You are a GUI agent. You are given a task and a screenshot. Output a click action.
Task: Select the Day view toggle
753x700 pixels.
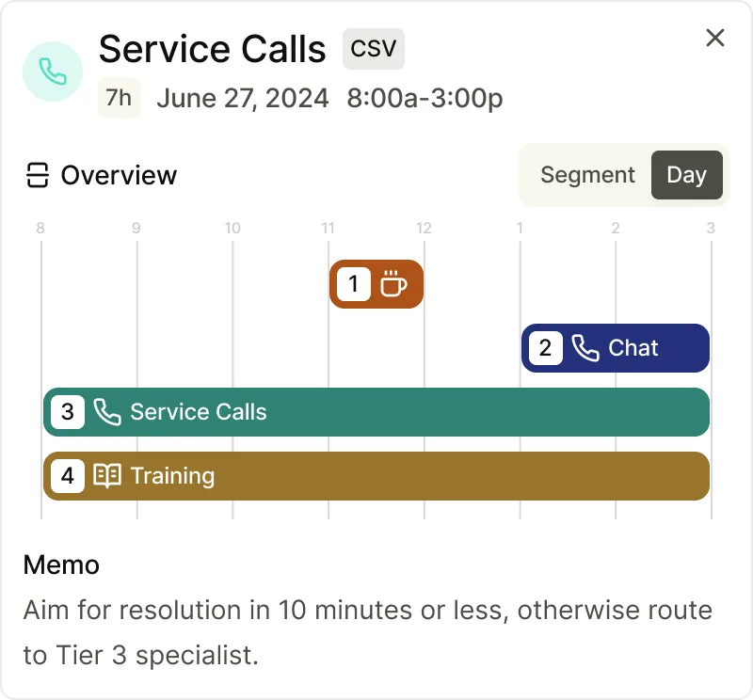coord(686,175)
